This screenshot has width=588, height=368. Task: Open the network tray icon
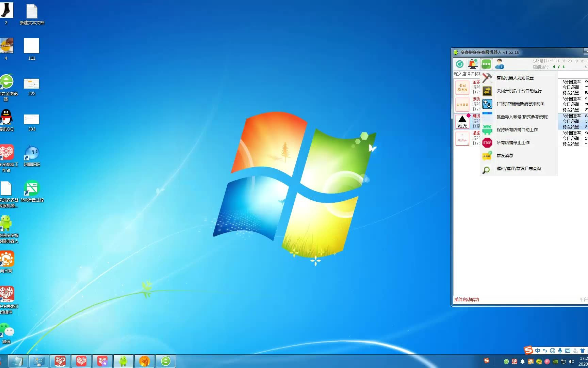[x=563, y=362]
